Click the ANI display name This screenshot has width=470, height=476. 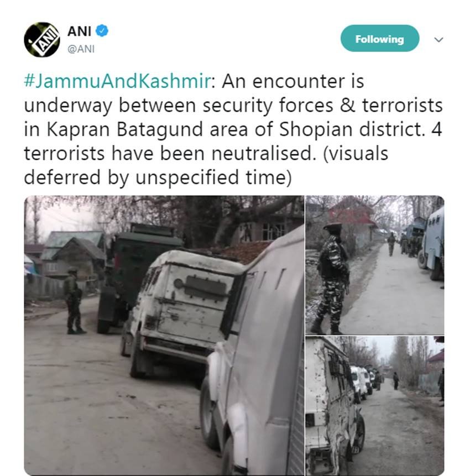pos(79,31)
